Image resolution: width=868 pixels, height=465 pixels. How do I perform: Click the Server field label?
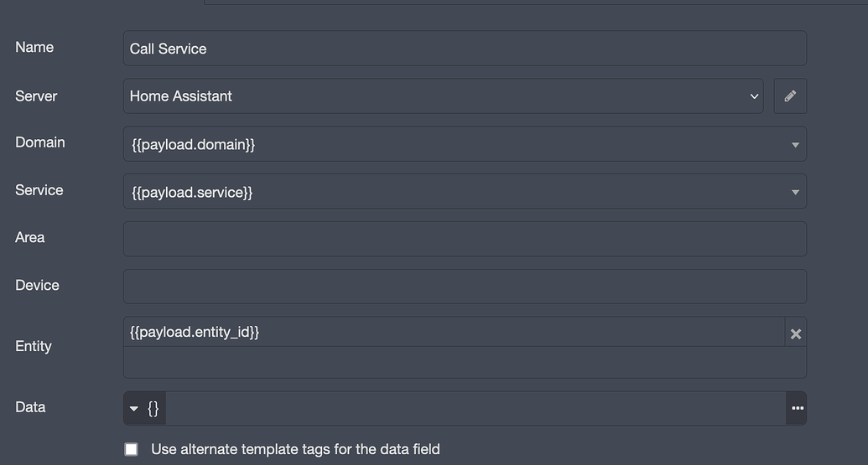(36, 96)
